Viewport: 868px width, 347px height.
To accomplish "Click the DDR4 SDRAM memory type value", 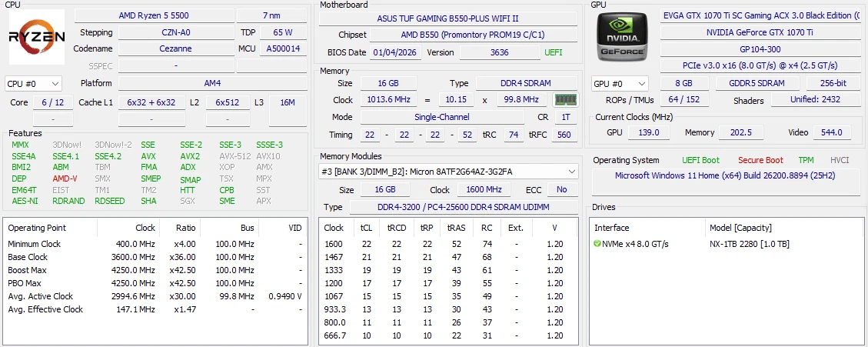I will coord(527,83).
